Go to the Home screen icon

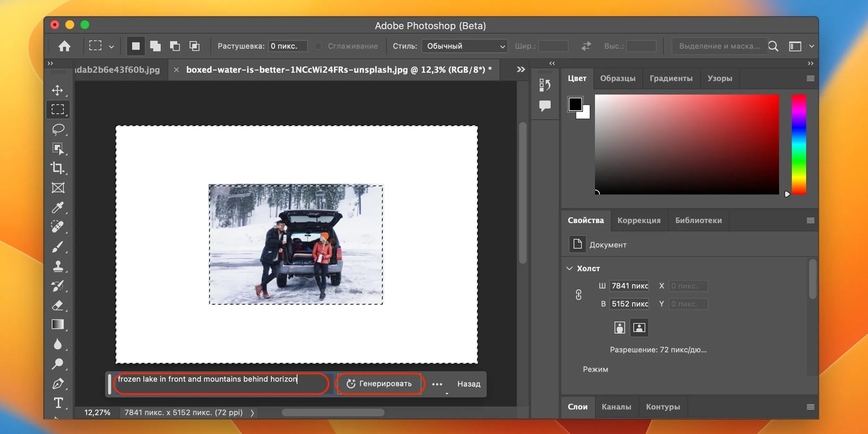[65, 46]
